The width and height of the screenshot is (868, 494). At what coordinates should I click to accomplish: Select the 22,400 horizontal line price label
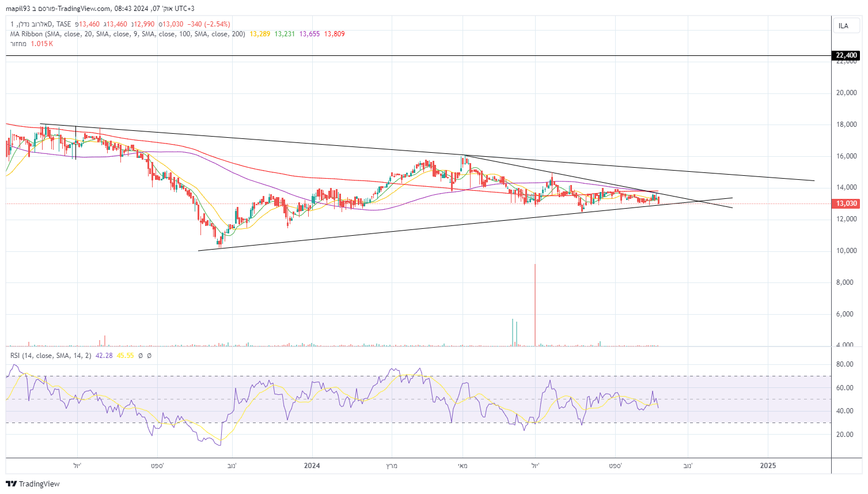(847, 55)
